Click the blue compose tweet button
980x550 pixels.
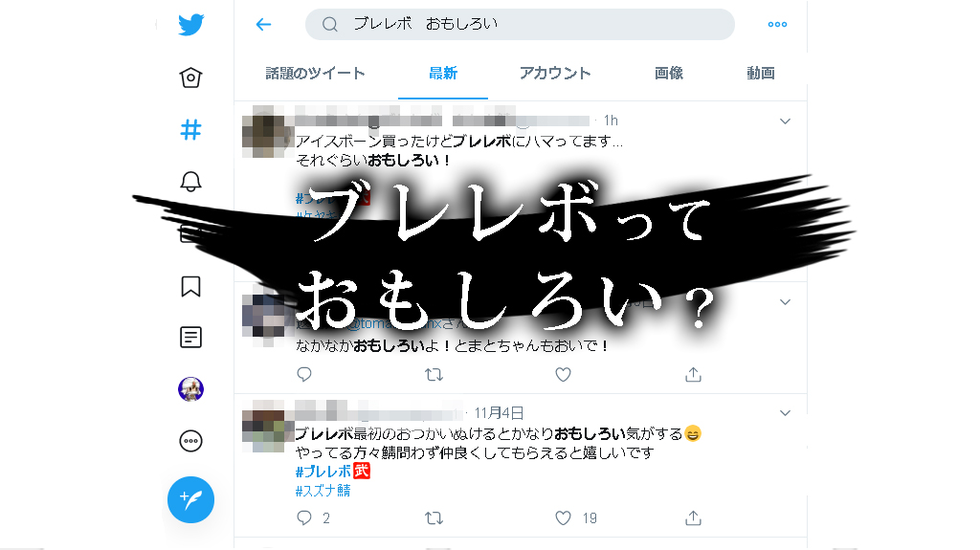pos(190,500)
